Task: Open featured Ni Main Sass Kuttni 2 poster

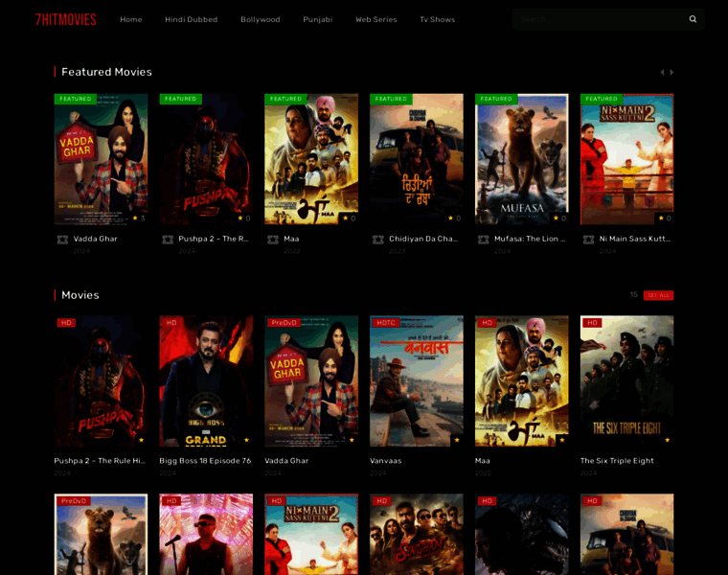Action: pos(626,159)
